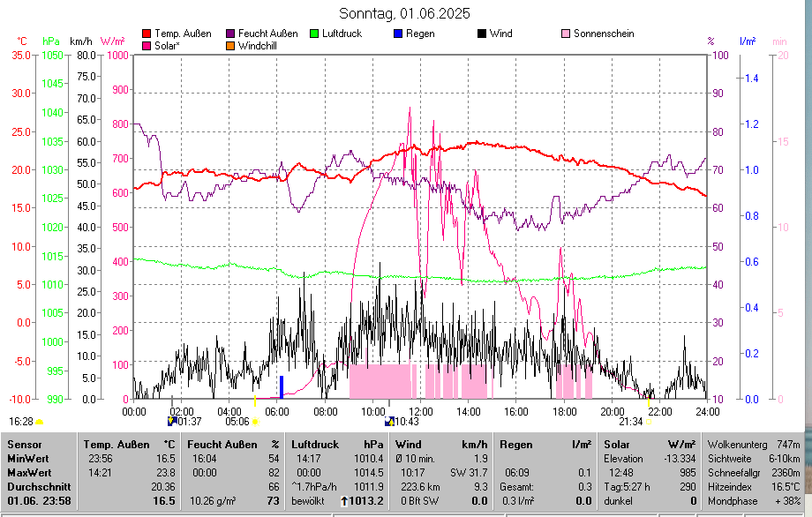Click the average temperature value 20.36
Image resolution: width=812 pixels, height=517 pixels.
(x=163, y=487)
